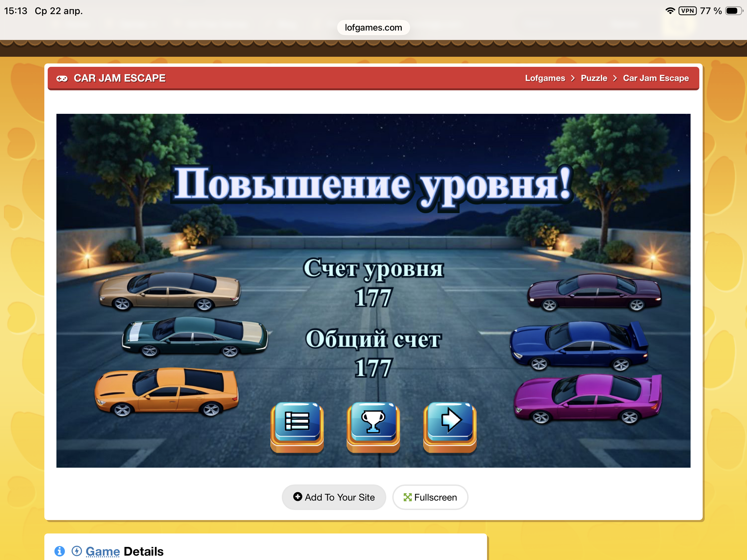Tap the VPN status indicator

coord(687,11)
